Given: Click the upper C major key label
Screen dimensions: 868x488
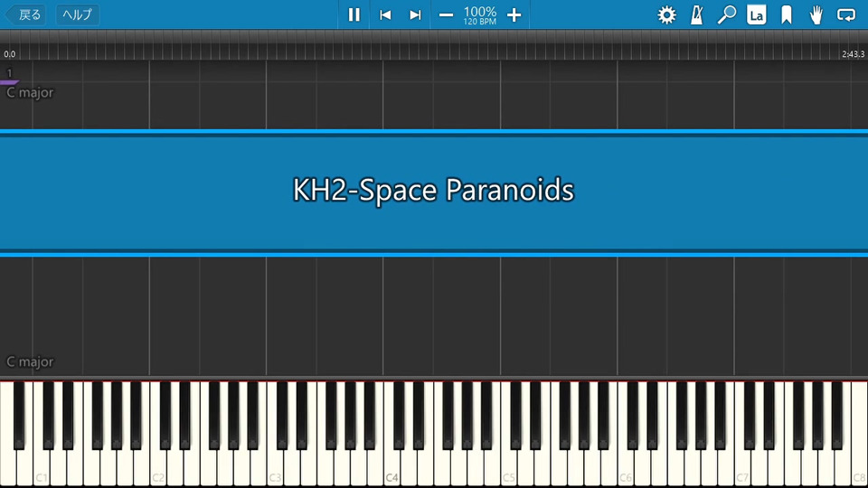Looking at the screenshot, I should tap(30, 92).
